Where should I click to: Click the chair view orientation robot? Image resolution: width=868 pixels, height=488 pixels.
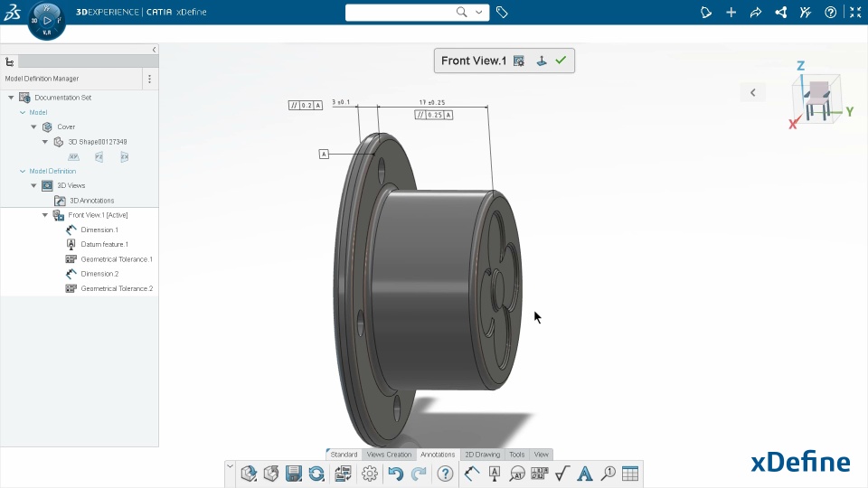click(818, 99)
